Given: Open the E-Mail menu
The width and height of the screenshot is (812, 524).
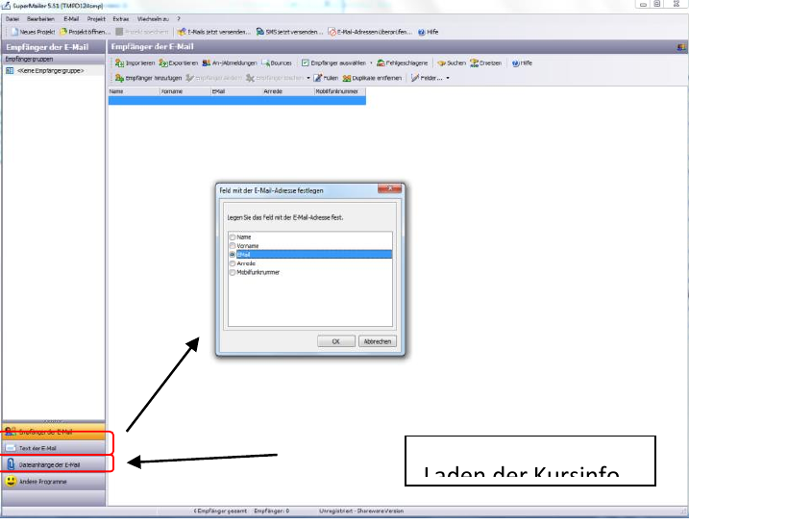Looking at the screenshot, I should [x=71, y=18].
